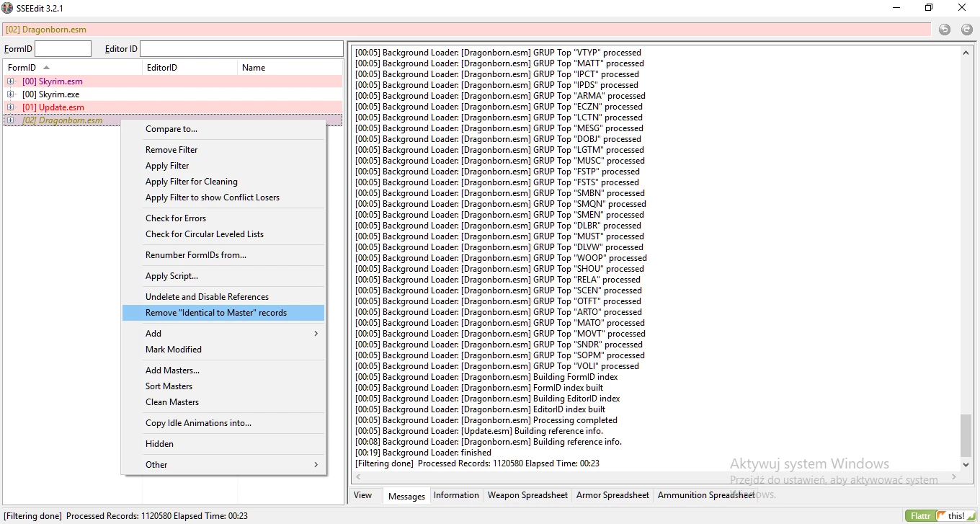Expand the [01] Update.esm tree node
This screenshot has height=524, width=980.
click(x=10, y=107)
